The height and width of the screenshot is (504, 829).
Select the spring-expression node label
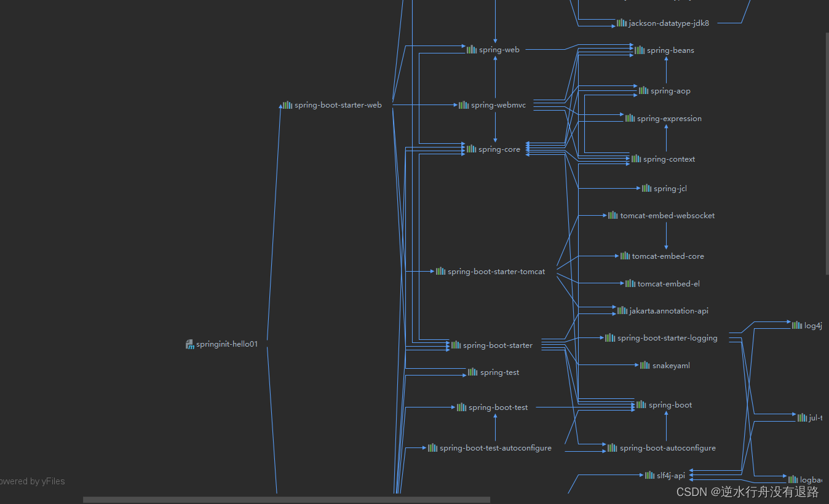pyautogui.click(x=670, y=119)
